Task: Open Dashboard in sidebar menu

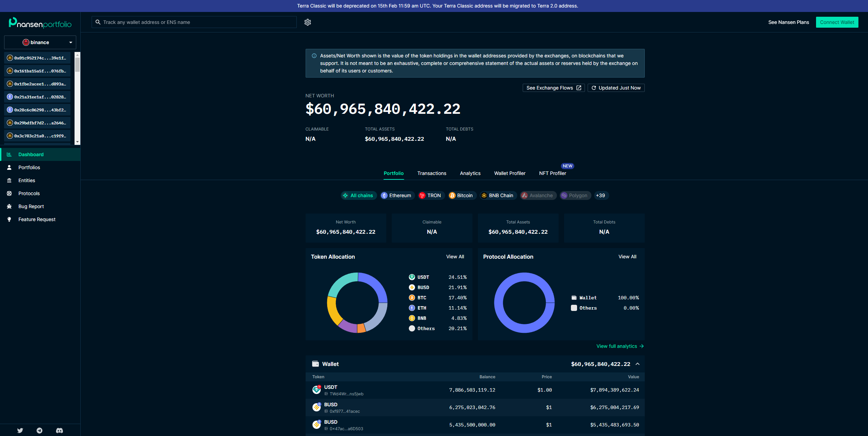Action: (40, 154)
